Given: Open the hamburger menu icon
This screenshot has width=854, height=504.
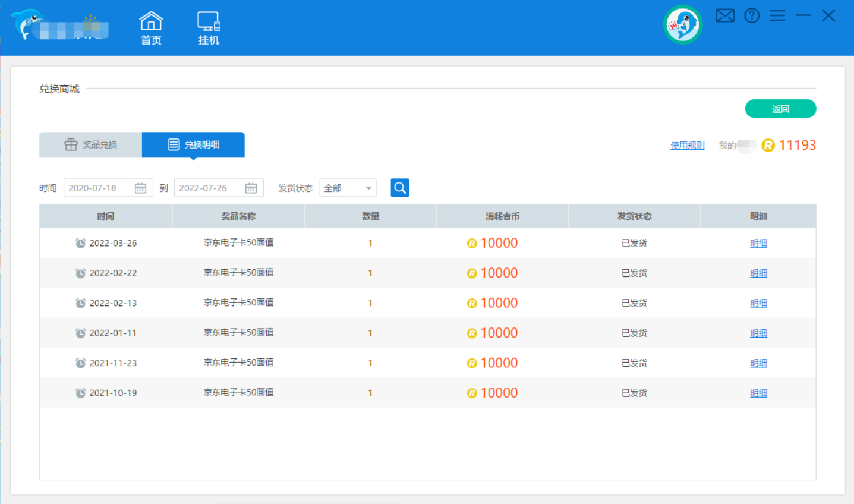Looking at the screenshot, I should coord(777,15).
